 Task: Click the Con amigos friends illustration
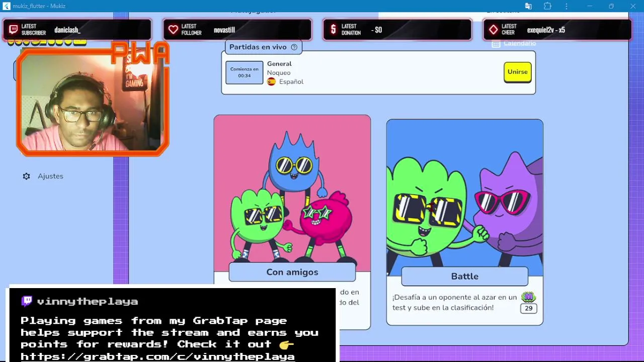tap(292, 194)
